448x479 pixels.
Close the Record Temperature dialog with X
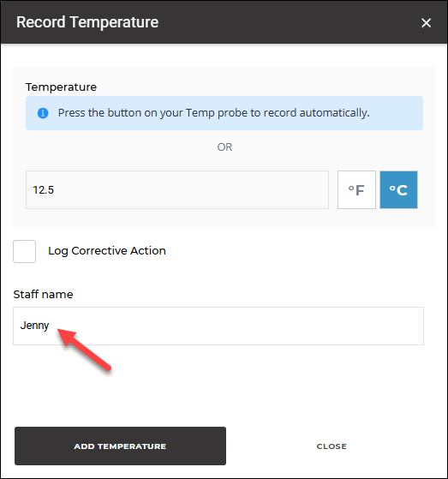[x=426, y=22]
